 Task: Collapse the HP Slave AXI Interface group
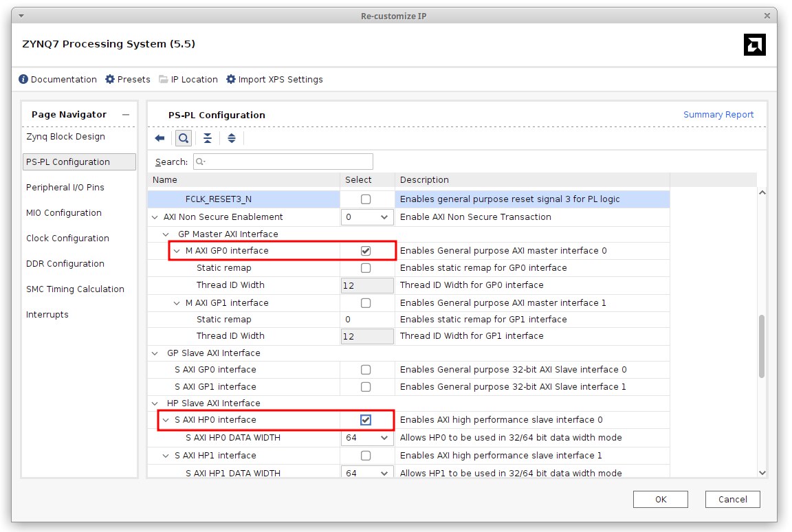pyautogui.click(x=155, y=403)
